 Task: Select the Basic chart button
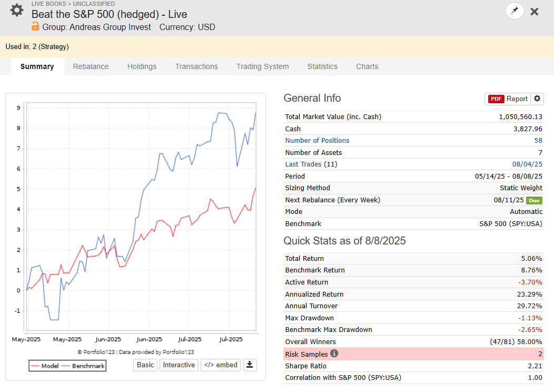(x=145, y=365)
